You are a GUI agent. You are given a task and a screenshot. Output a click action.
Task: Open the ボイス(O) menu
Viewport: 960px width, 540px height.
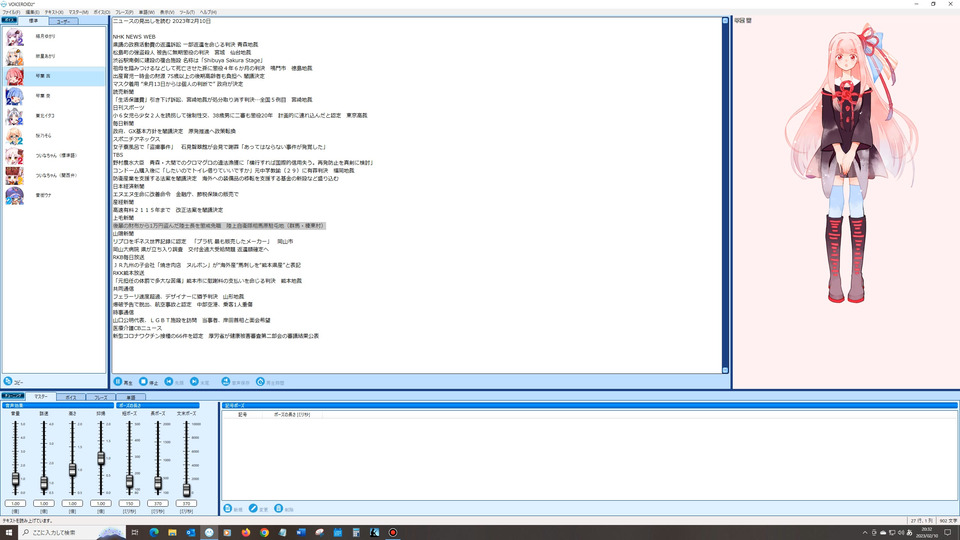pos(102,12)
